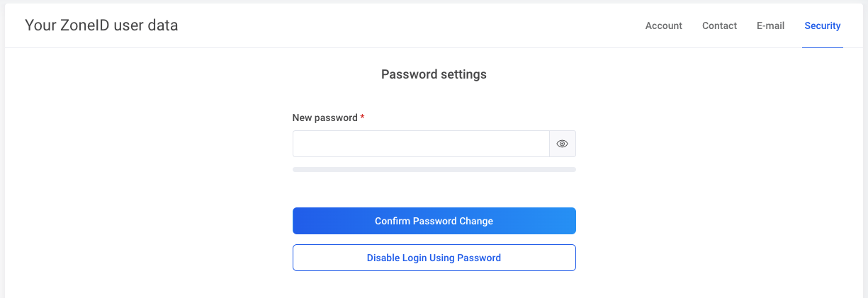The width and height of the screenshot is (868, 298).
Task: Show password with the eye icon
Action: [x=563, y=144]
